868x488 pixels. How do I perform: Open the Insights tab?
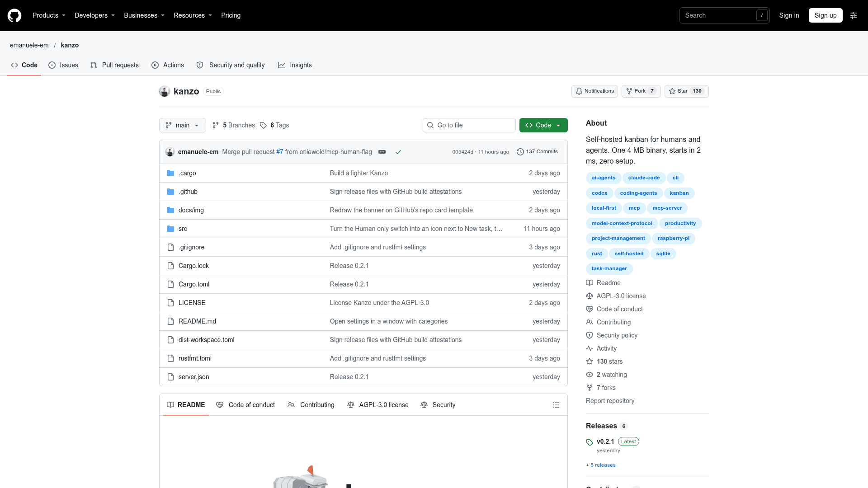tap(295, 65)
